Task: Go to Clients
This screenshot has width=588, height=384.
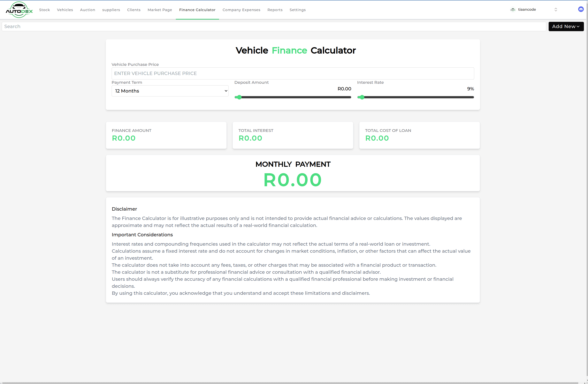Action: tap(134, 10)
